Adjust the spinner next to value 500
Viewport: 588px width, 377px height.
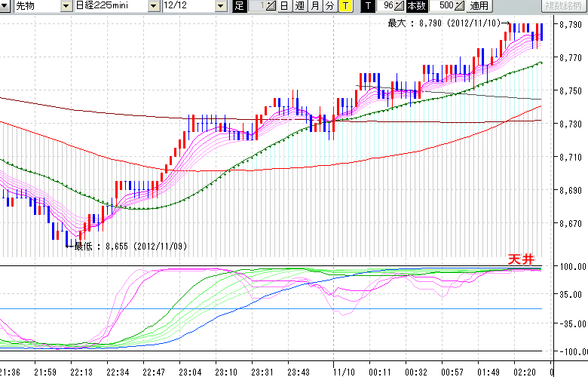point(459,7)
